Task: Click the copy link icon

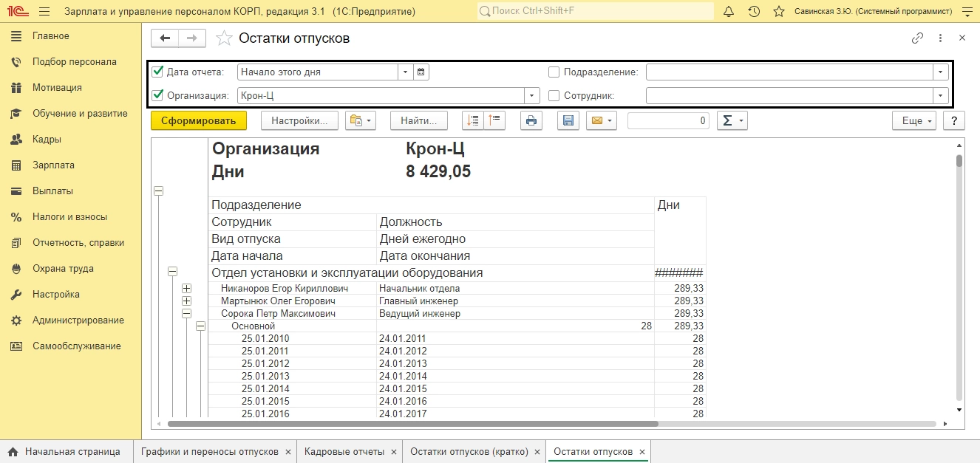Action: (x=917, y=38)
